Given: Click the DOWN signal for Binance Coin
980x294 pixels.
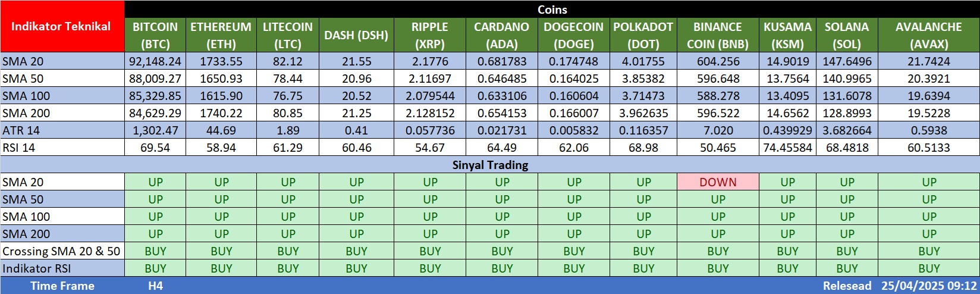Looking at the screenshot, I should 718,182.
